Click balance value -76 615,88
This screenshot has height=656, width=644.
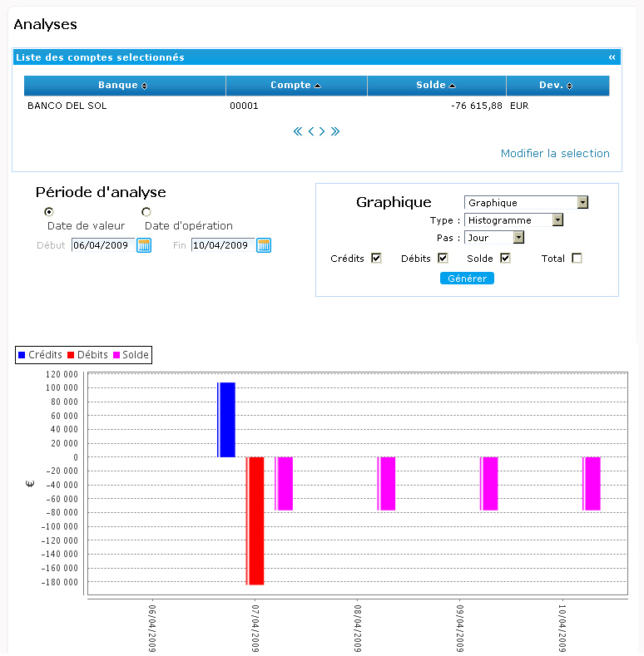pyautogui.click(x=477, y=106)
